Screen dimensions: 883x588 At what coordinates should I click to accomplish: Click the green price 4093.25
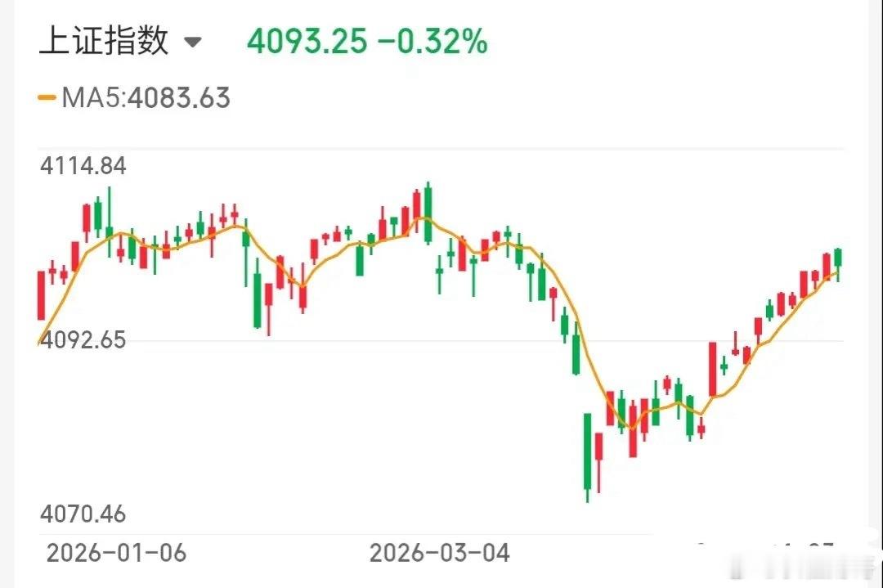coord(309,40)
